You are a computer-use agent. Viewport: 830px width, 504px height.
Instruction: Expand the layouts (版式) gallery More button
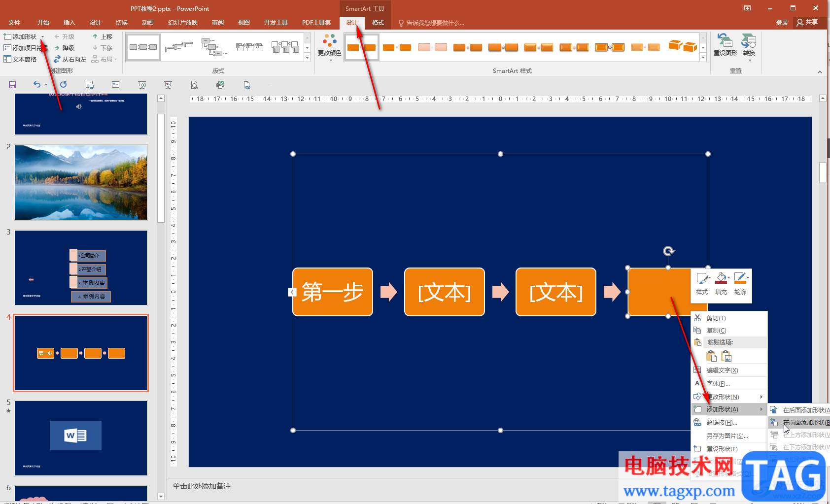pyautogui.click(x=307, y=58)
